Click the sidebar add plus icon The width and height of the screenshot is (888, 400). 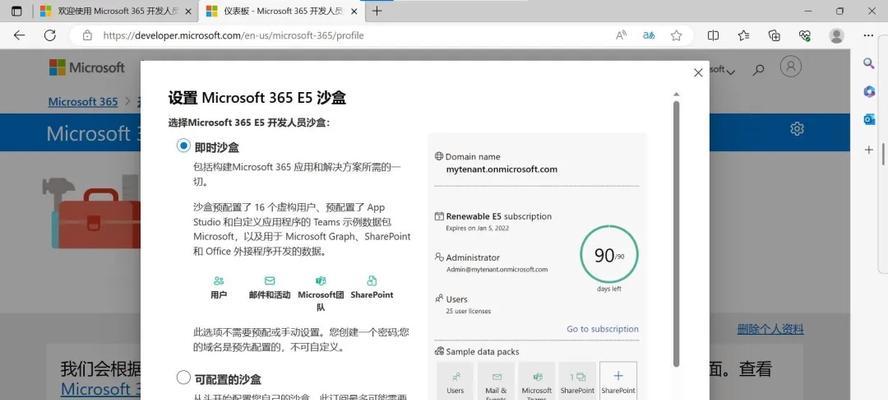click(x=869, y=150)
